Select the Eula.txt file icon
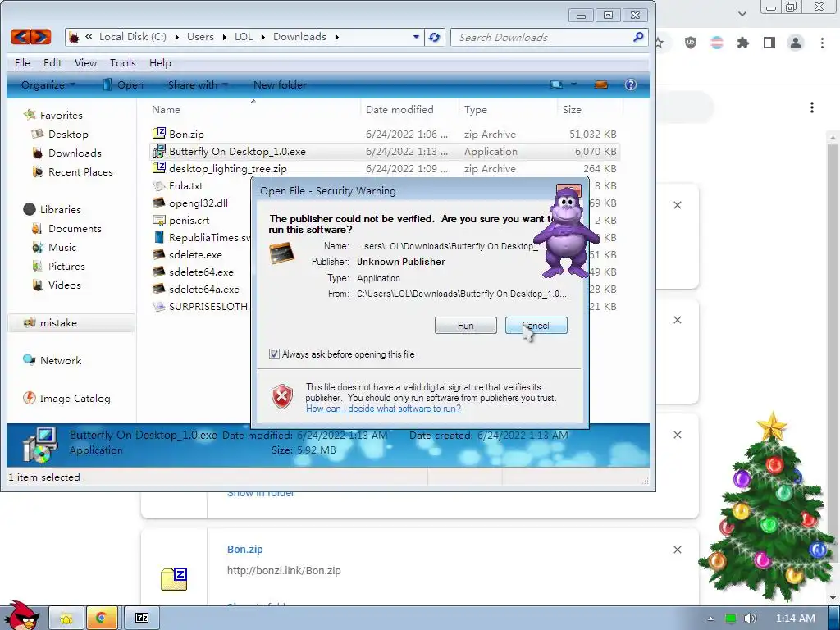Viewport: 840px width, 630px height. [159, 186]
